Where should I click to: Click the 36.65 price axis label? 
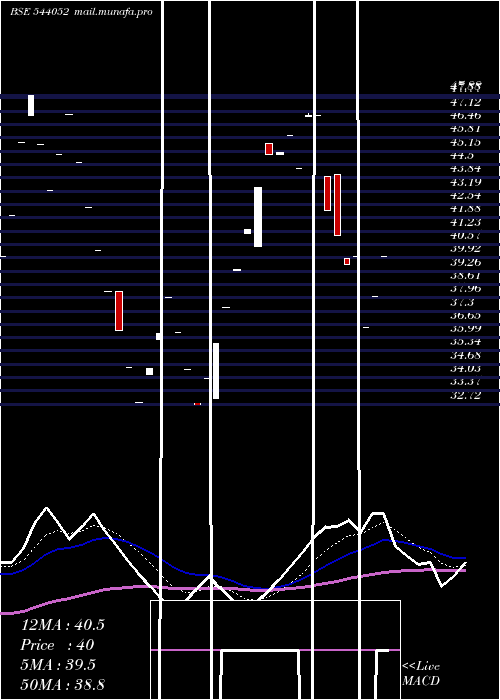[466, 315]
